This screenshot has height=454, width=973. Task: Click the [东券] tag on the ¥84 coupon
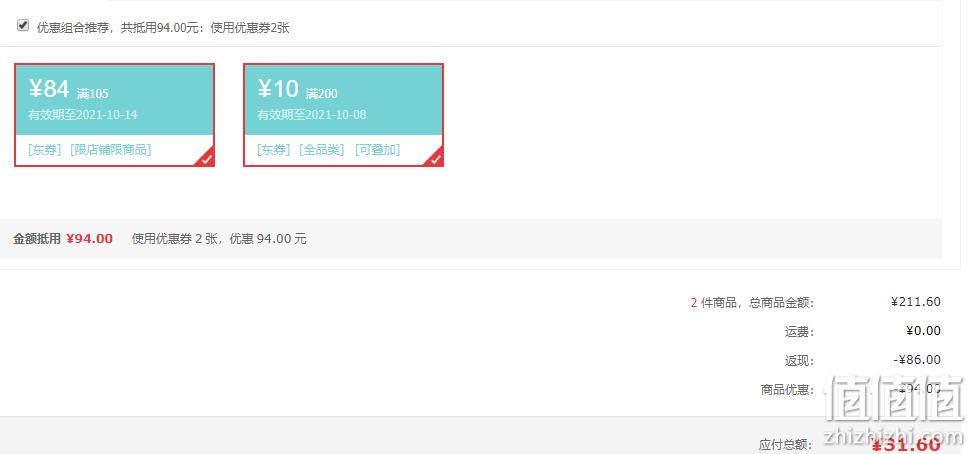pyautogui.click(x=45, y=149)
